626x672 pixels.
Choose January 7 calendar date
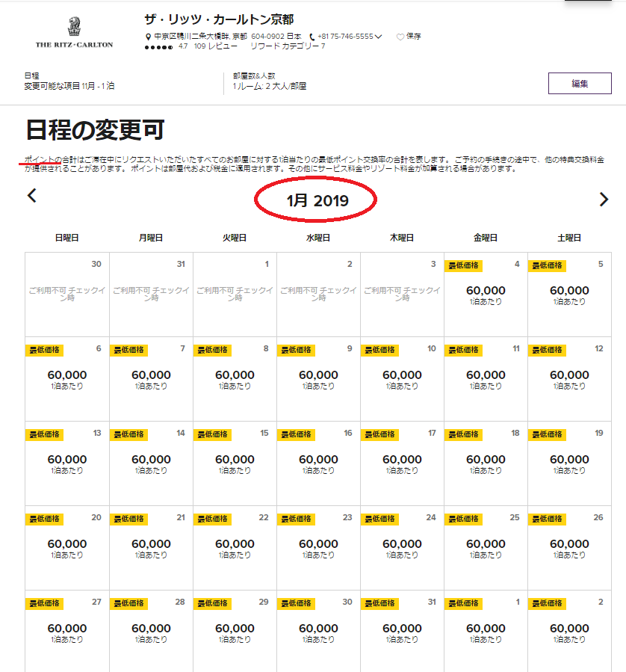click(x=151, y=379)
